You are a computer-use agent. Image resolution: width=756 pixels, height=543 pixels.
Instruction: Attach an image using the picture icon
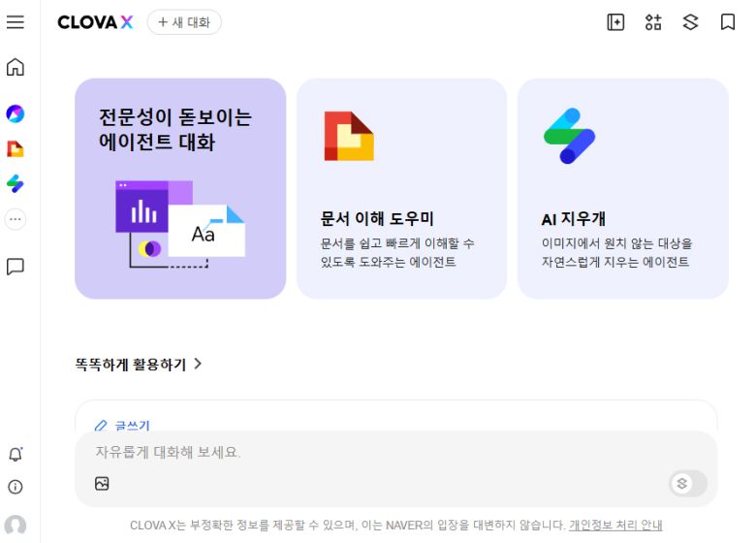tap(102, 483)
